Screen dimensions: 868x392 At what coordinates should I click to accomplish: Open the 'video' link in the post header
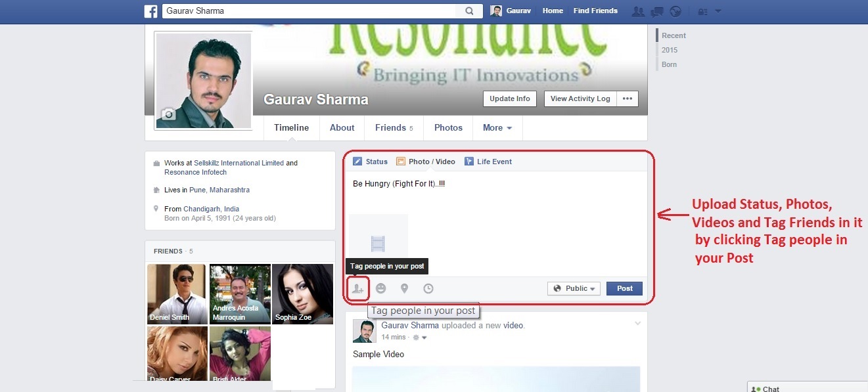click(x=513, y=325)
